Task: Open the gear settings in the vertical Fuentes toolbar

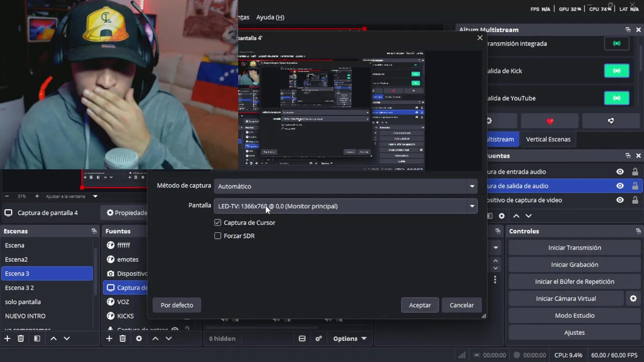Action: tap(502, 216)
